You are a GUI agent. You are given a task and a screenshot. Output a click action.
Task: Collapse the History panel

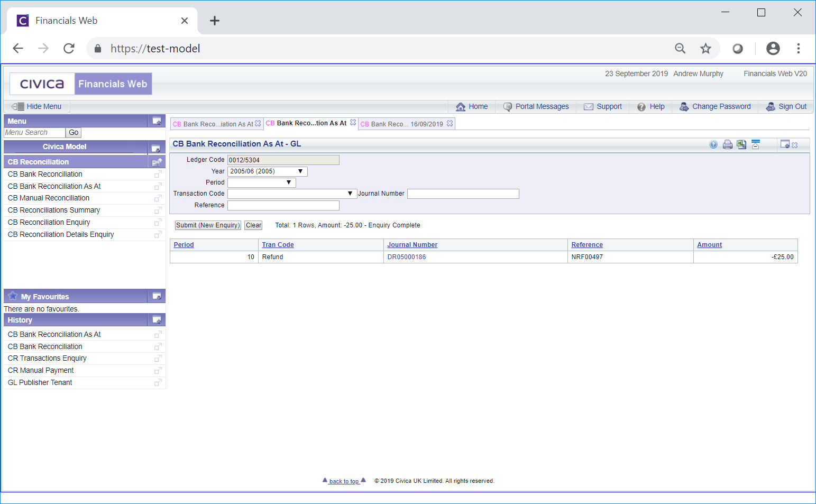[157, 320]
